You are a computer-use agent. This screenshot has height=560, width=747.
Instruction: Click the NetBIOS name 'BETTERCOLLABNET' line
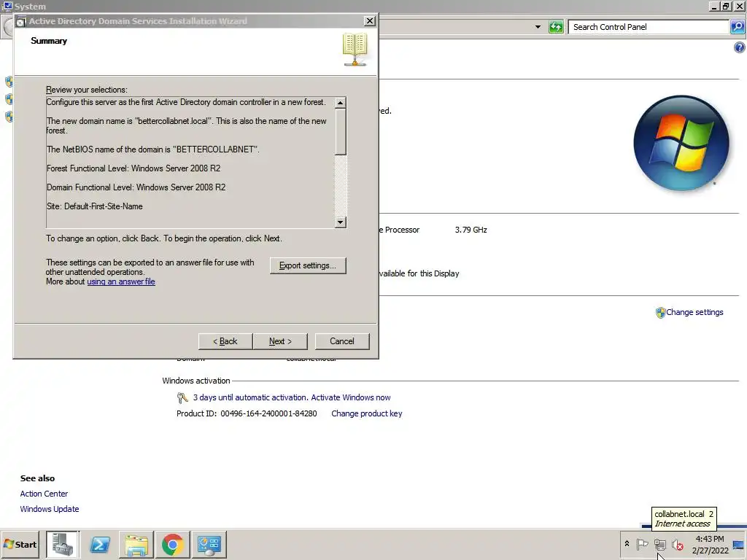[153, 149]
